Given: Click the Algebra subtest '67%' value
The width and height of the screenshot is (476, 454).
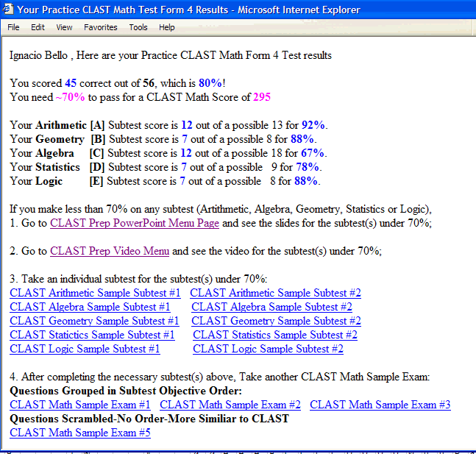Looking at the screenshot, I should click(x=313, y=153).
